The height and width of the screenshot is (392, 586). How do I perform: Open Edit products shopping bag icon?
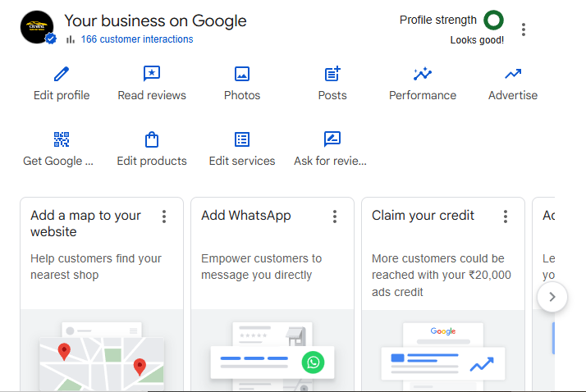point(152,139)
